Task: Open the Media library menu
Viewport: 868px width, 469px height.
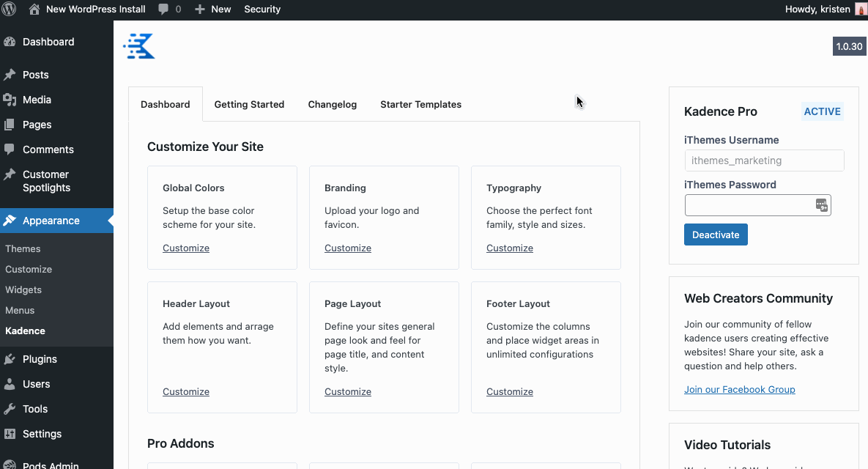Action: [x=37, y=100]
